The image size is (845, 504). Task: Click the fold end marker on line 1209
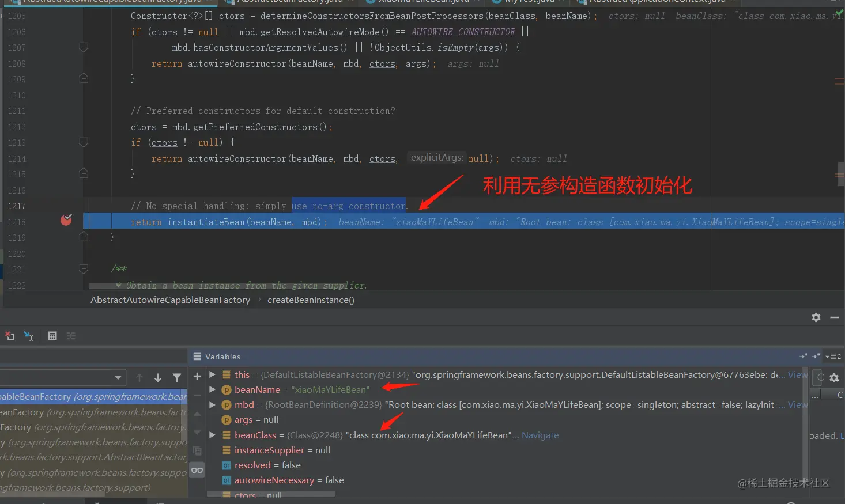click(84, 78)
